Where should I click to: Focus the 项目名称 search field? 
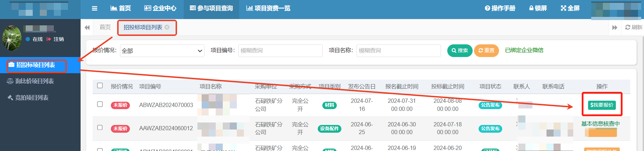[x=399, y=51]
